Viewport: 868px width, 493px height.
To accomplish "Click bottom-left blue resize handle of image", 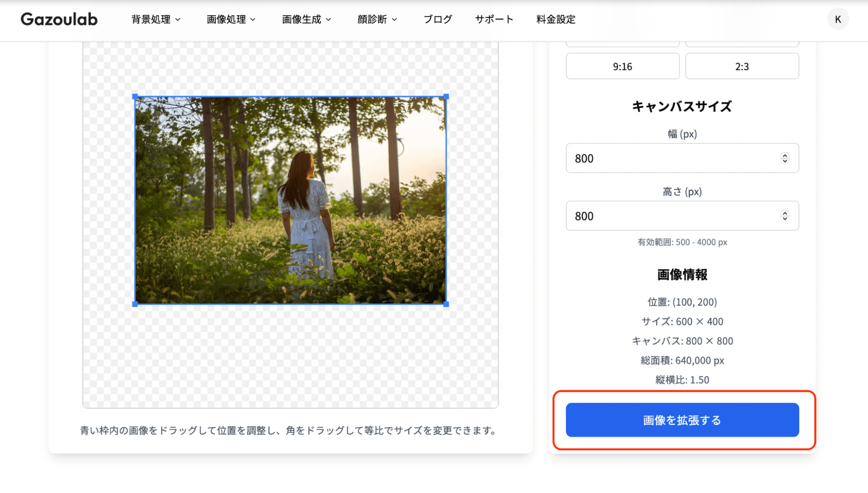I will tap(135, 304).
